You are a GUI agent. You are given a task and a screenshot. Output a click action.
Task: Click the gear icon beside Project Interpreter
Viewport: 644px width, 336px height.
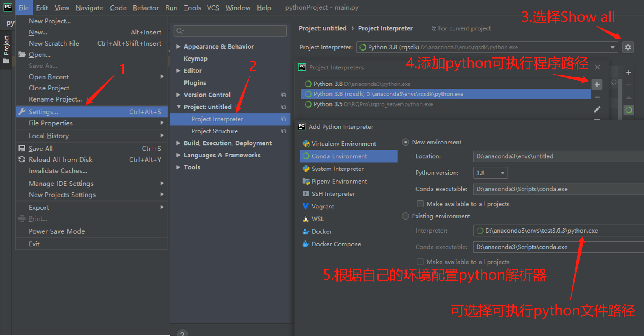[628, 47]
